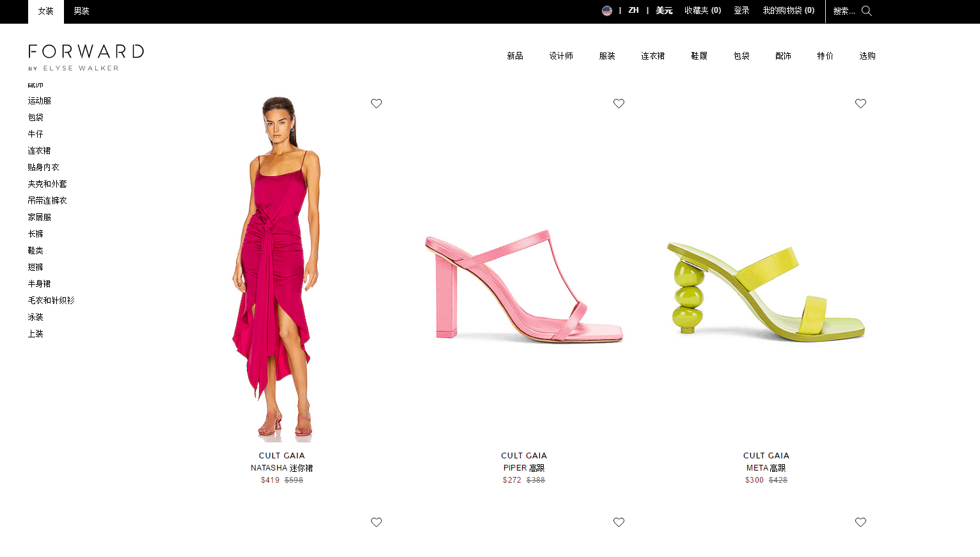
Task: Open the 设计师 menu
Action: coord(561,56)
